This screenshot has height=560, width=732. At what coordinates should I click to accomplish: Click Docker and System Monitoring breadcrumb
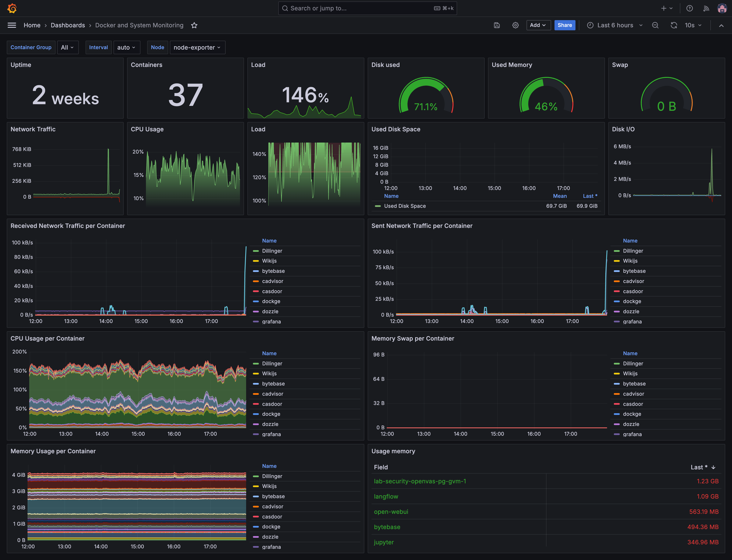coord(139,25)
